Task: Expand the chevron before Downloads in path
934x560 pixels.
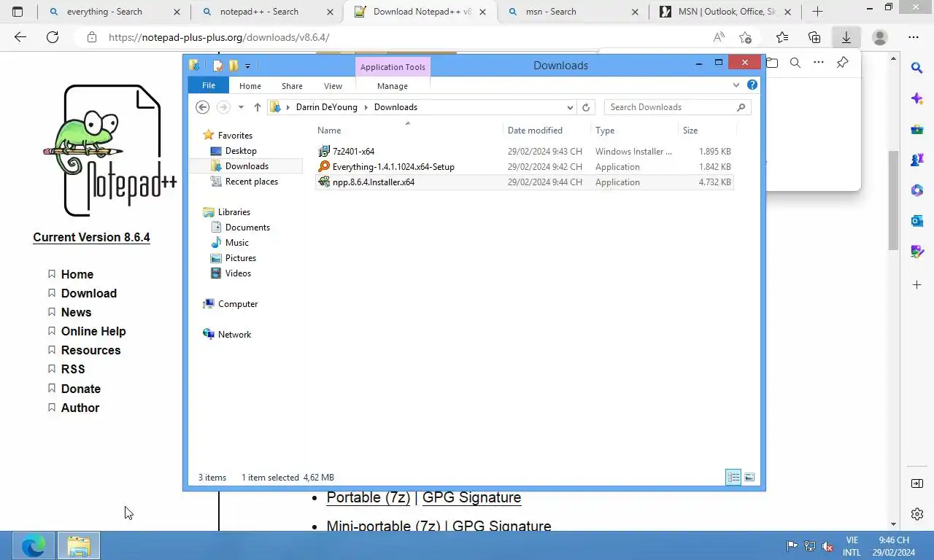Action: [x=366, y=107]
